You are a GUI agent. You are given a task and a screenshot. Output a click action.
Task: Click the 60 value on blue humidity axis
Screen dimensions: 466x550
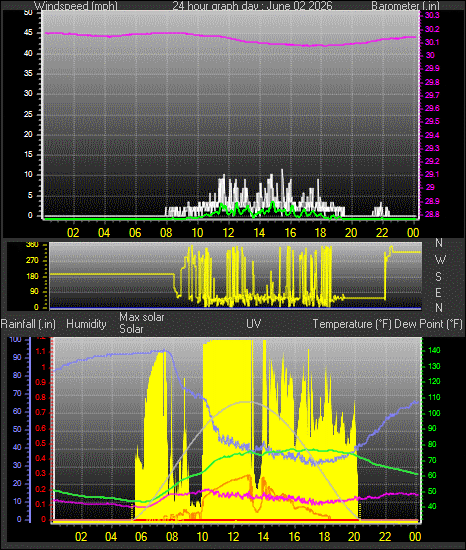(17, 411)
